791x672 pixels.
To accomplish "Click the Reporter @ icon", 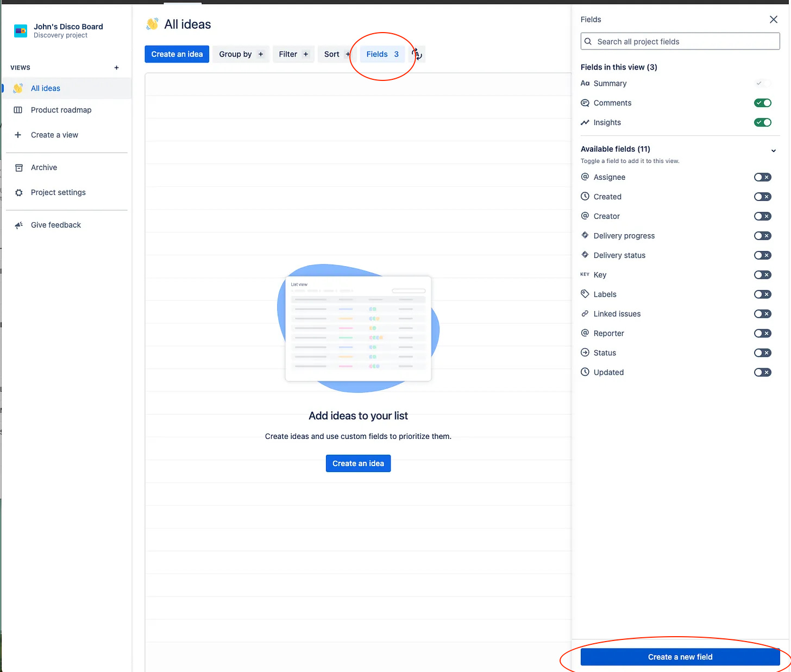I will coord(585,333).
